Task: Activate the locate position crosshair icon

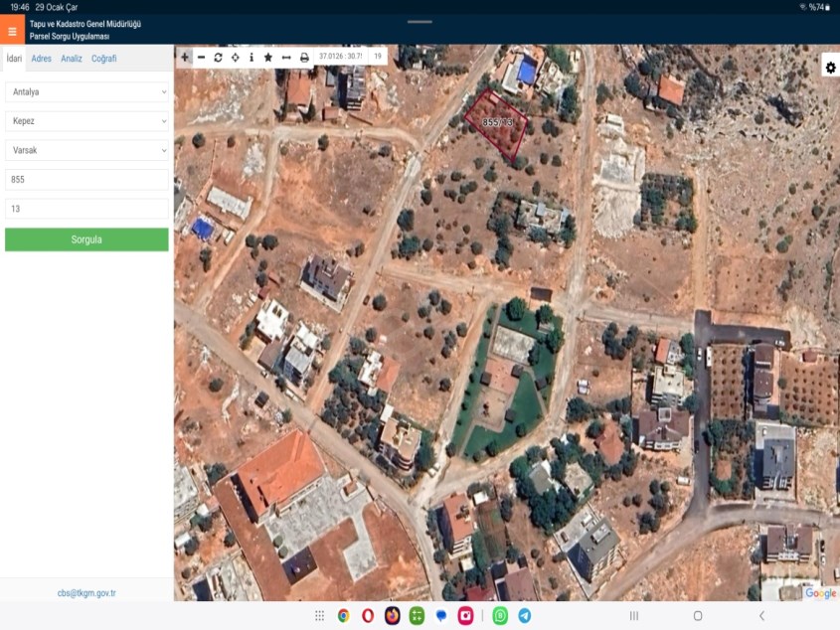Action: 235,58
